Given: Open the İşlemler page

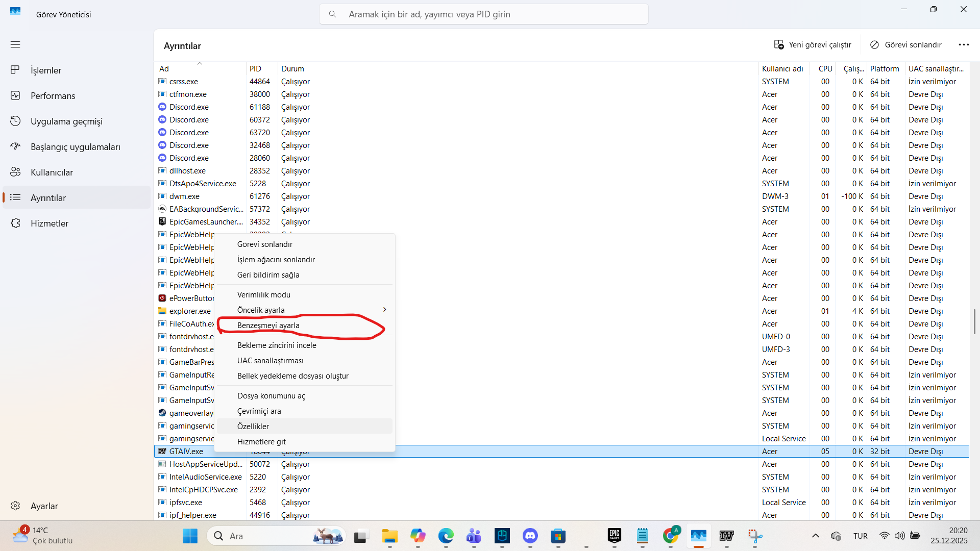Looking at the screenshot, I should [77, 70].
